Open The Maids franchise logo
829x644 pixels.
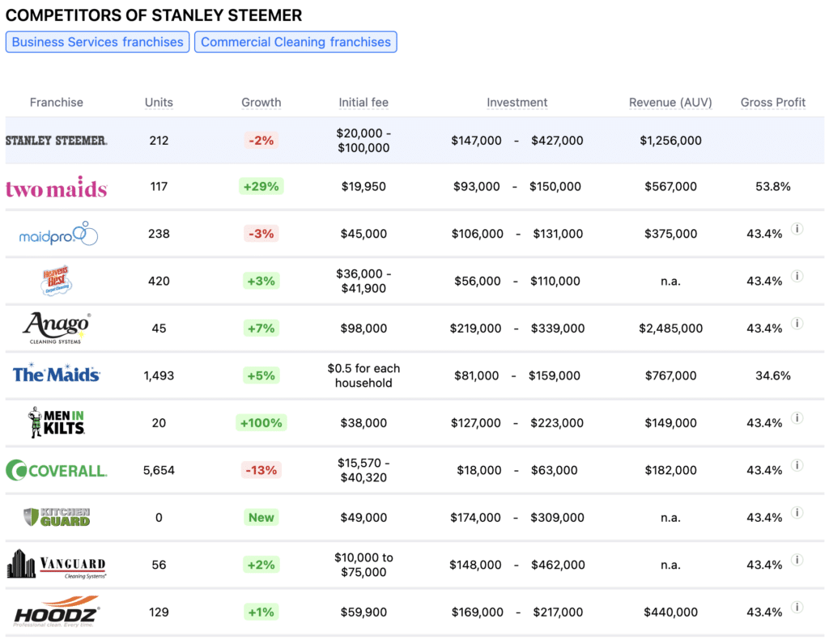[57, 374]
